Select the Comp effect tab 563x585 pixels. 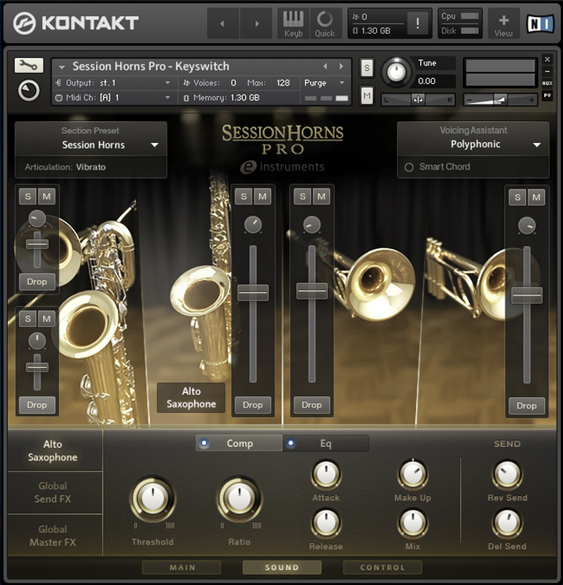click(240, 443)
